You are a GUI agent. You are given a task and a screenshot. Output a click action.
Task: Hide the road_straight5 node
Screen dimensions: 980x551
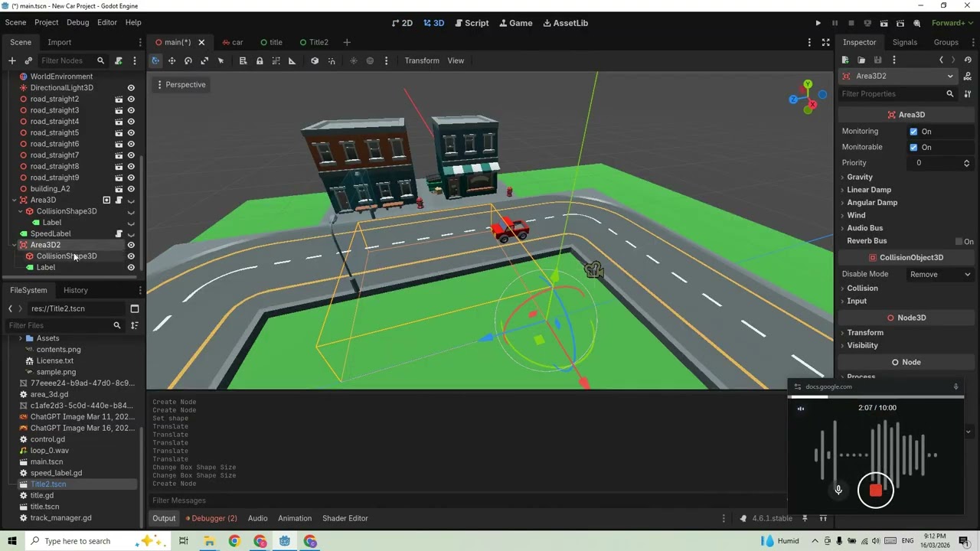click(x=131, y=132)
